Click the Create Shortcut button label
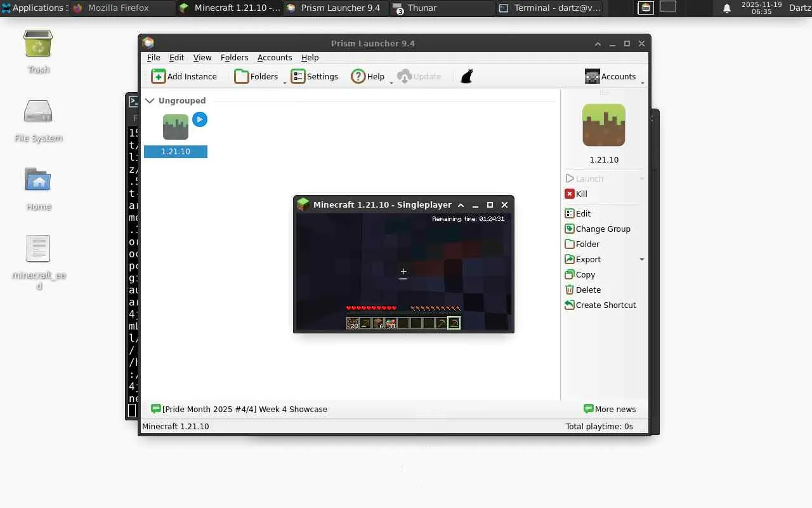The width and height of the screenshot is (812, 508). point(606,305)
